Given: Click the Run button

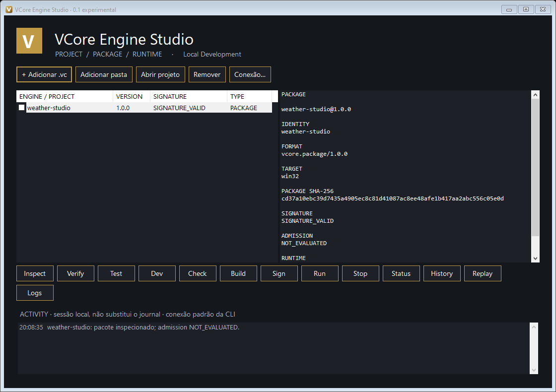Looking at the screenshot, I should 320,273.
